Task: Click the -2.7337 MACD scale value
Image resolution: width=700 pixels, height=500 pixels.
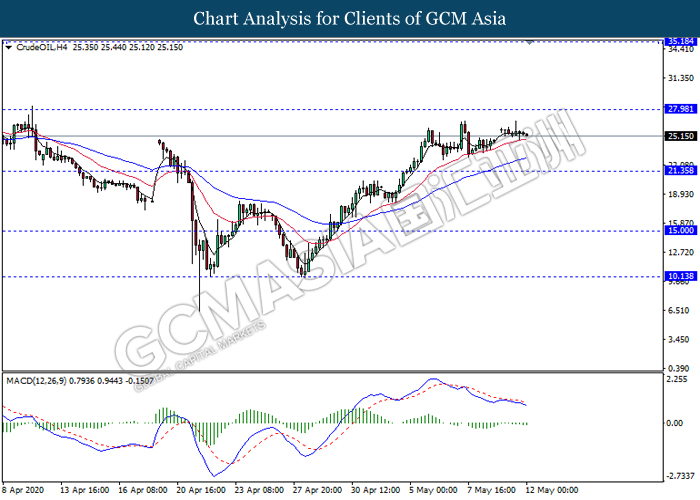Action: [x=680, y=476]
